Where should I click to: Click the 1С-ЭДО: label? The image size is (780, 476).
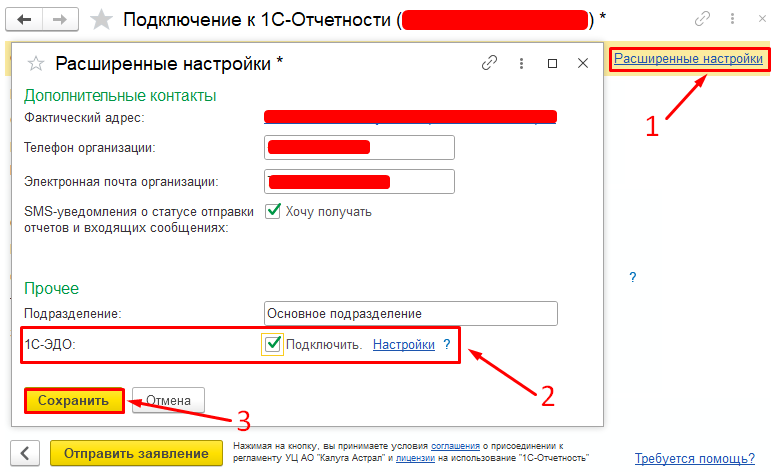click(x=50, y=344)
